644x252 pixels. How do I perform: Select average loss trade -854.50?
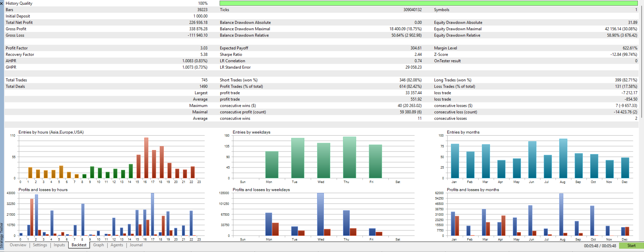pos(631,99)
